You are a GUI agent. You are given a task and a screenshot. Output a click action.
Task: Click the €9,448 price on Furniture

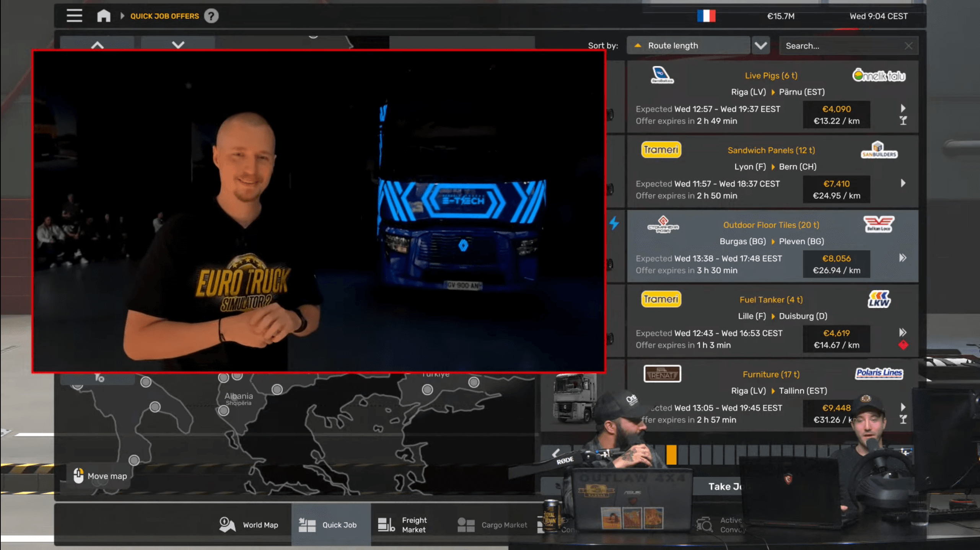(837, 408)
